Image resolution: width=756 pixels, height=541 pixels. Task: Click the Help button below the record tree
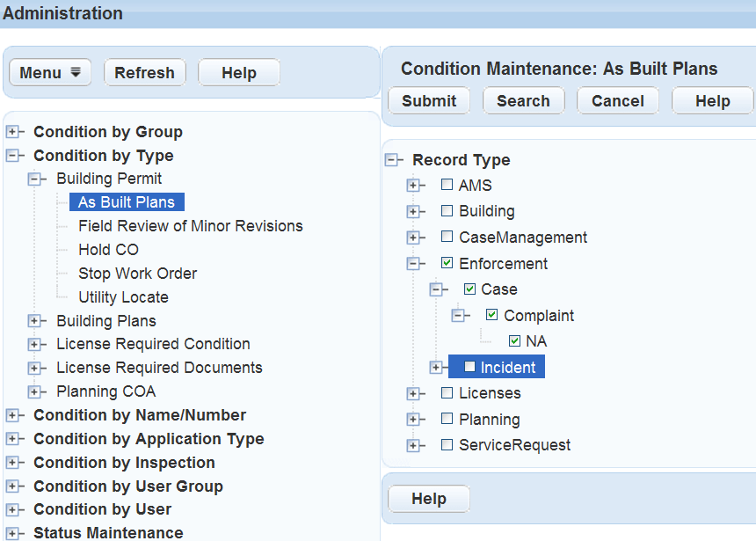coord(428,499)
